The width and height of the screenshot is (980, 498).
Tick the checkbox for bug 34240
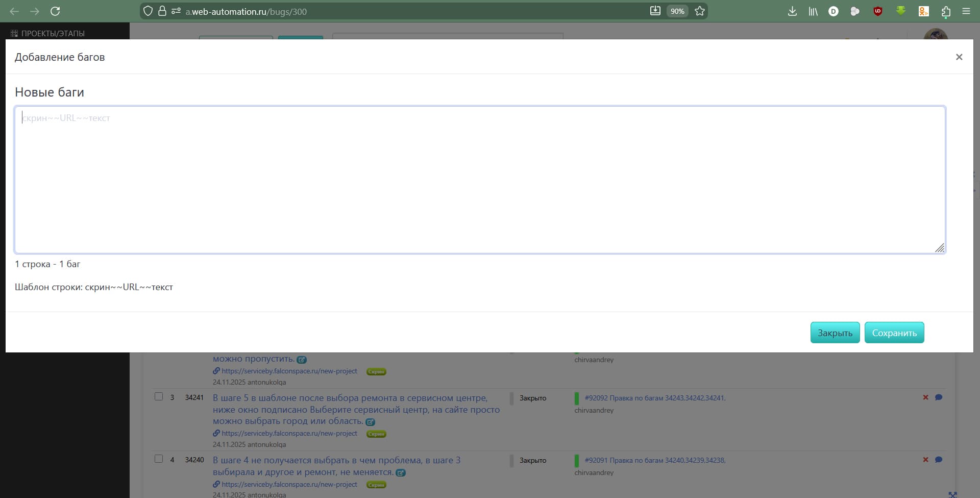pyautogui.click(x=159, y=459)
